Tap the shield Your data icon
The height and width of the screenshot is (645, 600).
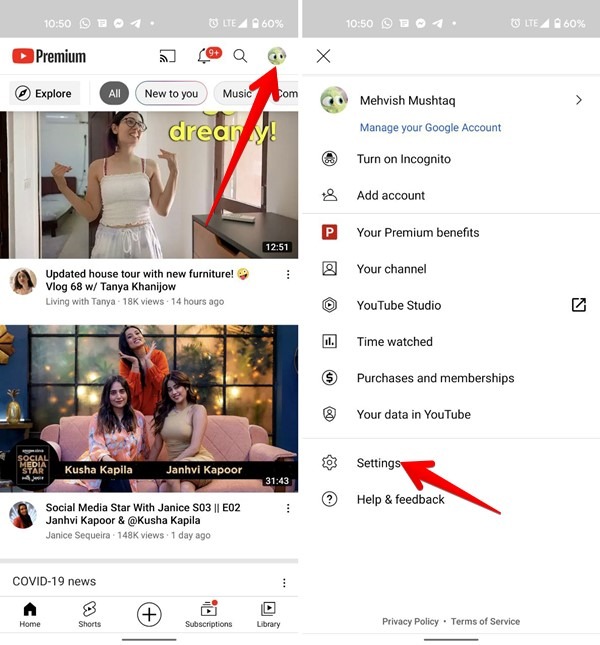(329, 414)
